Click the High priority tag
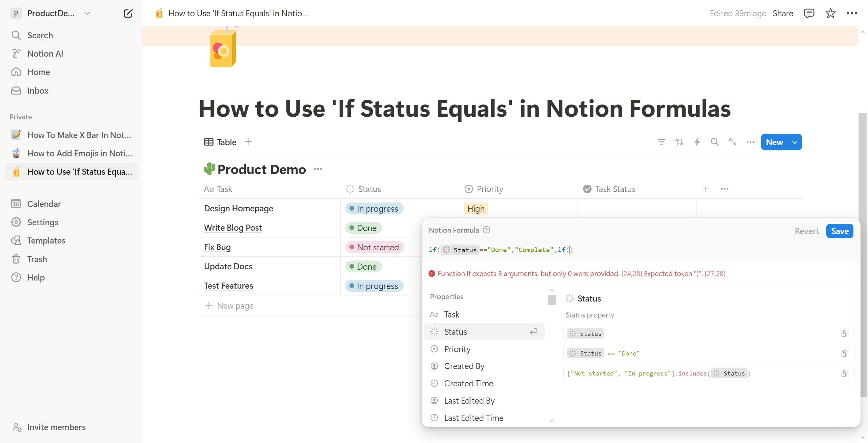The image size is (868, 443). 476,209
